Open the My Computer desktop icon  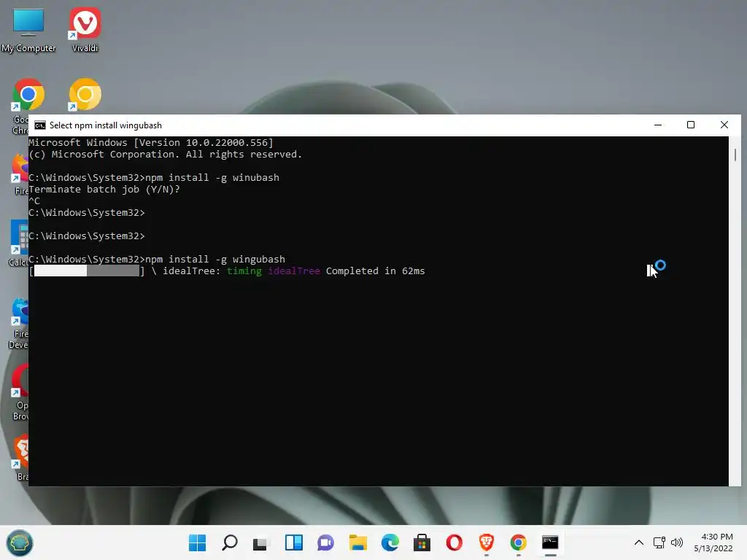(x=28, y=29)
